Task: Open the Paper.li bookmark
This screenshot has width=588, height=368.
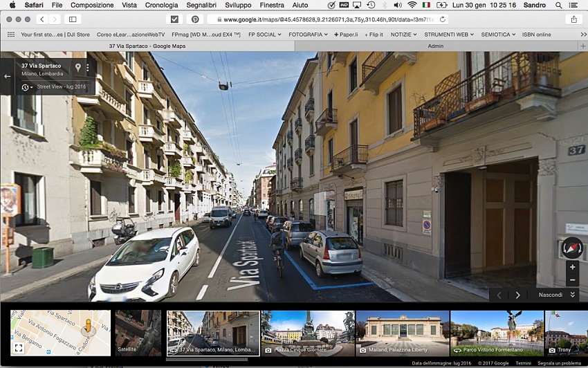Action: click(x=346, y=35)
